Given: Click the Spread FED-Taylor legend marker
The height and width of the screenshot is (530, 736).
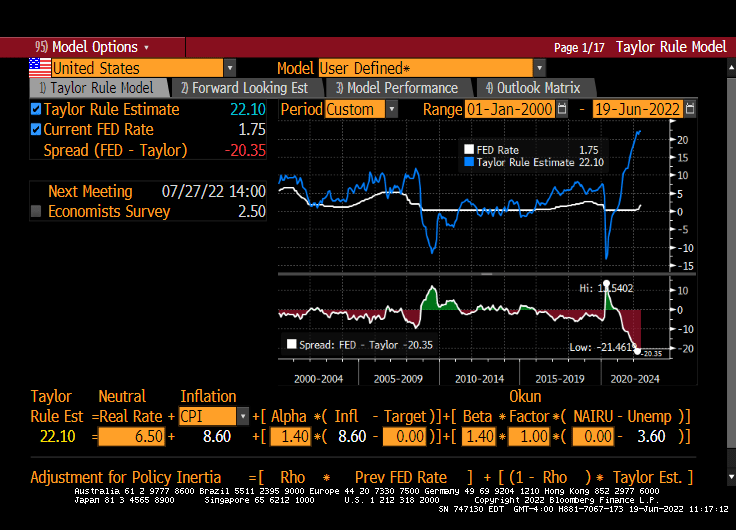Looking at the screenshot, I should pyautogui.click(x=292, y=344).
